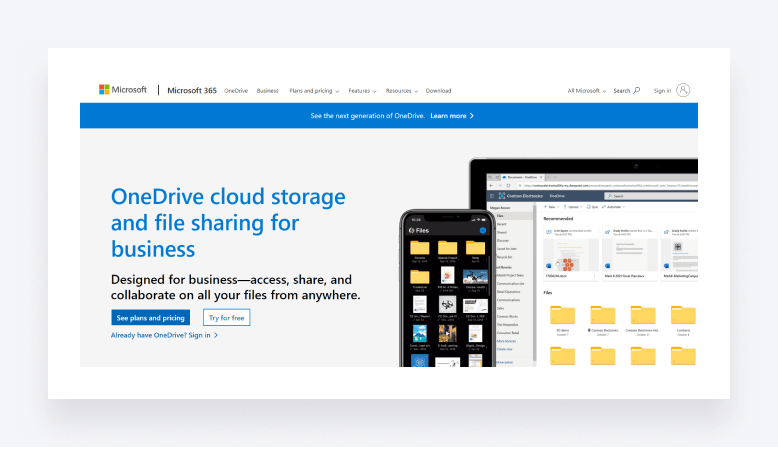Click the blue plus icon on phone

coord(482,230)
